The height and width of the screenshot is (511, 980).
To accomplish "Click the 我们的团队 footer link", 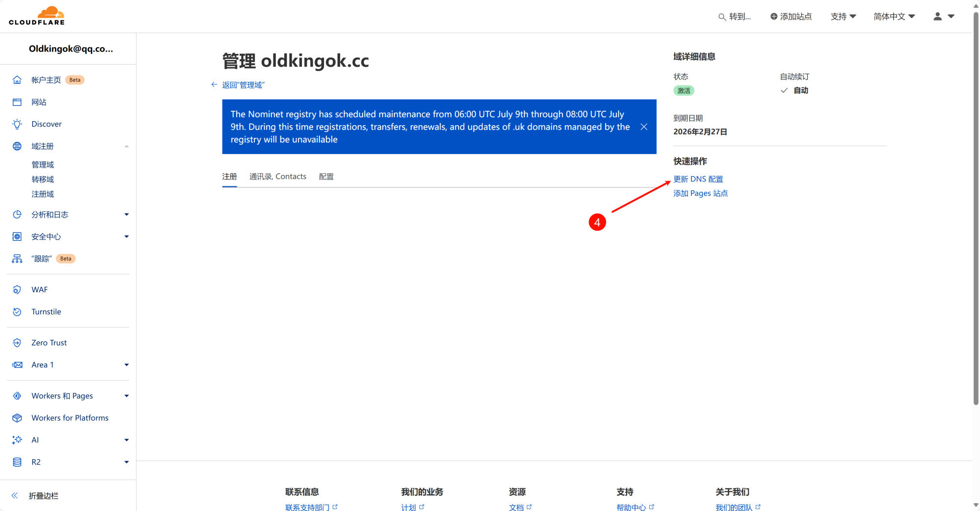I will [x=734, y=507].
